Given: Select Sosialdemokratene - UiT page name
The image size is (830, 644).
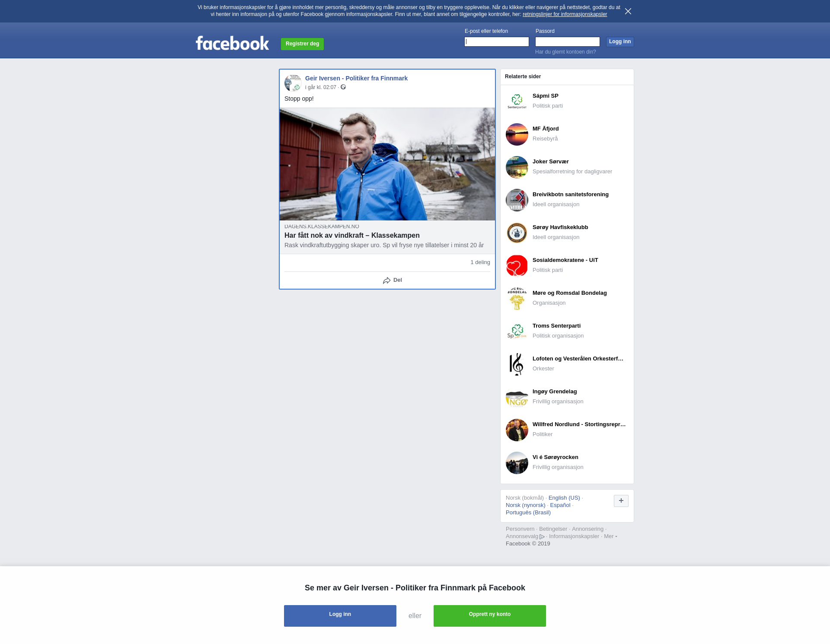Looking at the screenshot, I should point(565,260).
